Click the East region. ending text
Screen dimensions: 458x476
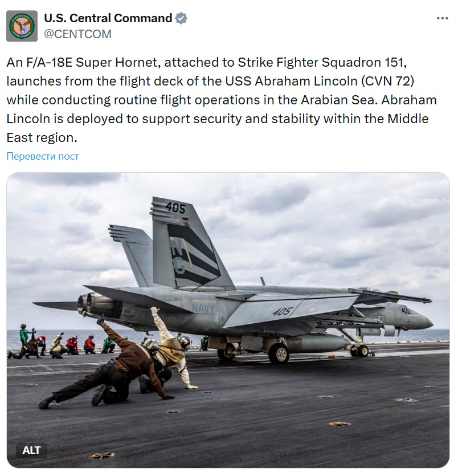point(42,137)
